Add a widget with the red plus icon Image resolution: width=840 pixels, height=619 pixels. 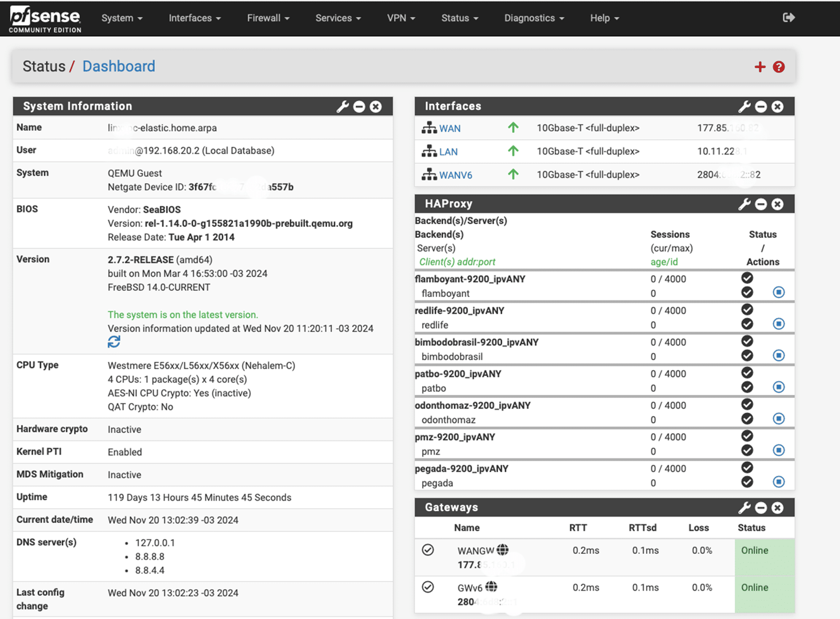coord(760,67)
